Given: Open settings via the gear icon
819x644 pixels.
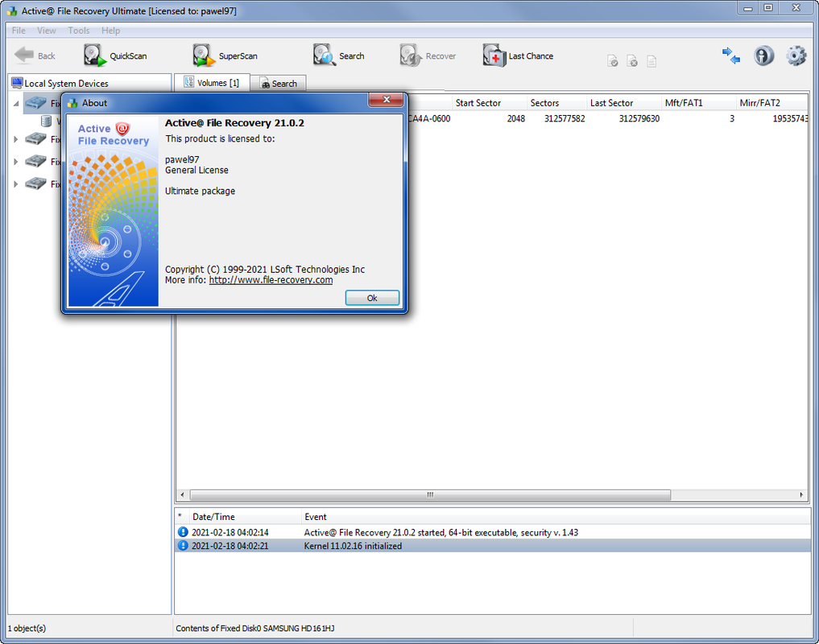Looking at the screenshot, I should (796, 56).
